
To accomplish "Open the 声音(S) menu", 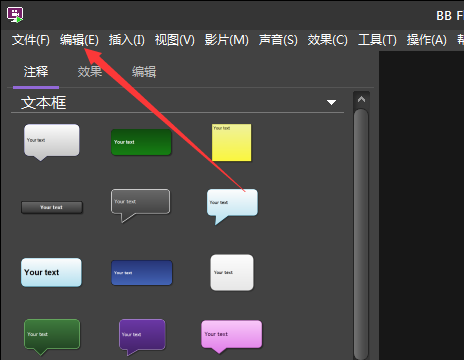I will coord(278,40).
